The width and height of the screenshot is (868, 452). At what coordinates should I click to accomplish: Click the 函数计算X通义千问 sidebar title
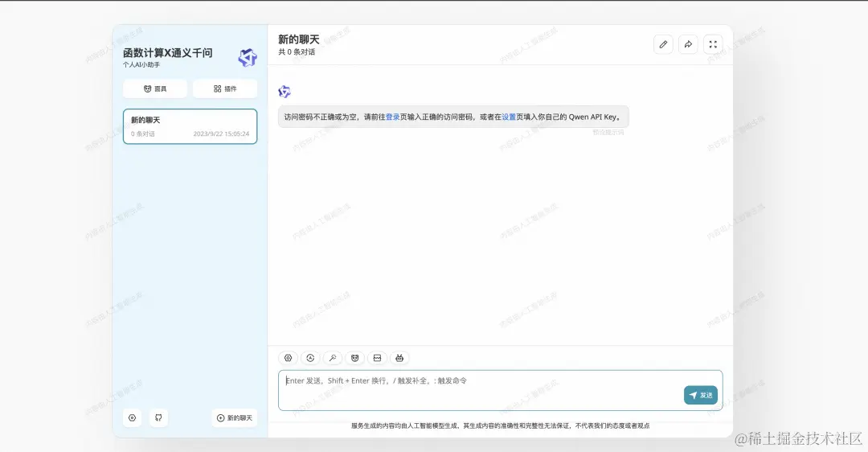click(x=168, y=52)
